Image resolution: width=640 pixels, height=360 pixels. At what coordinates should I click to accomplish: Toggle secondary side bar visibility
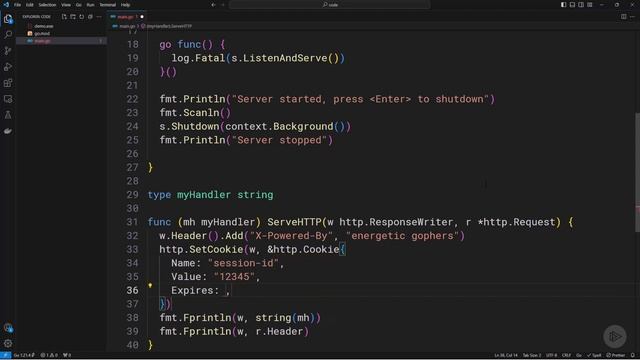(581, 5)
